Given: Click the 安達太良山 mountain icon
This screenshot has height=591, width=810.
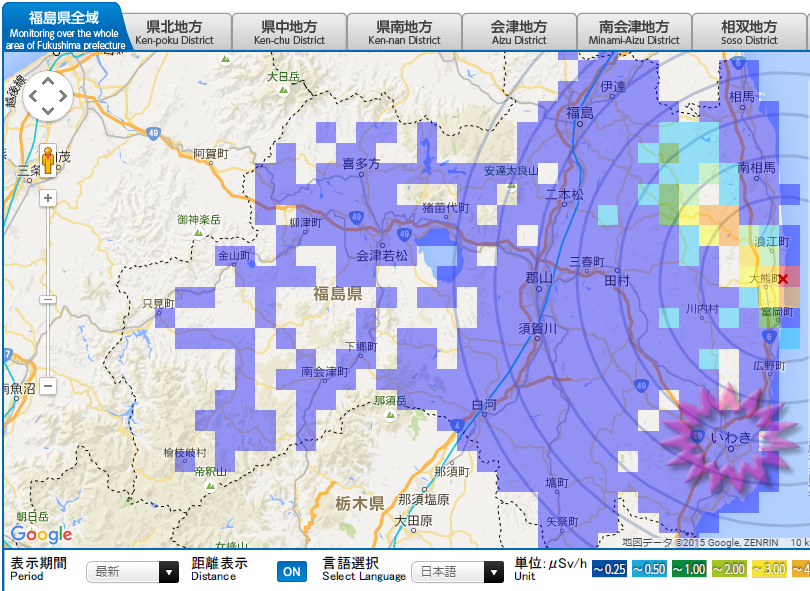Looking at the screenshot, I should tap(511, 184).
